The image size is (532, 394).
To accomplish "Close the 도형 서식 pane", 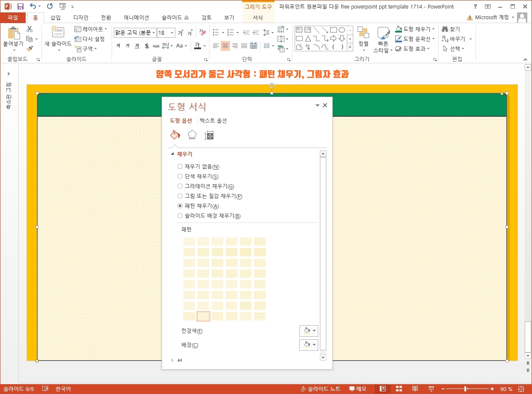I will (325, 105).
